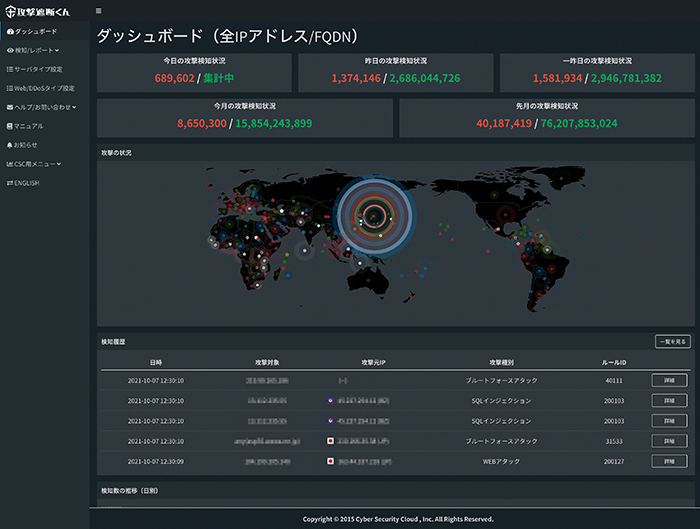
Task: Click the Web/DDoSタイプ設定 list icon
Action: (x=9, y=88)
